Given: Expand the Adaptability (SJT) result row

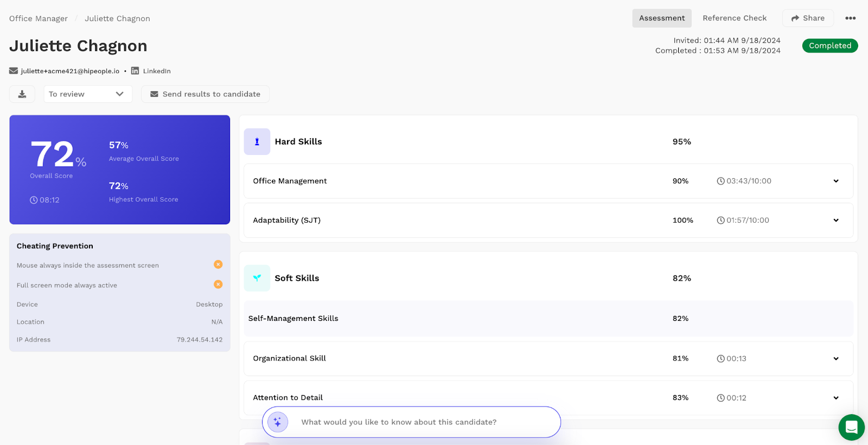Looking at the screenshot, I should (836, 220).
